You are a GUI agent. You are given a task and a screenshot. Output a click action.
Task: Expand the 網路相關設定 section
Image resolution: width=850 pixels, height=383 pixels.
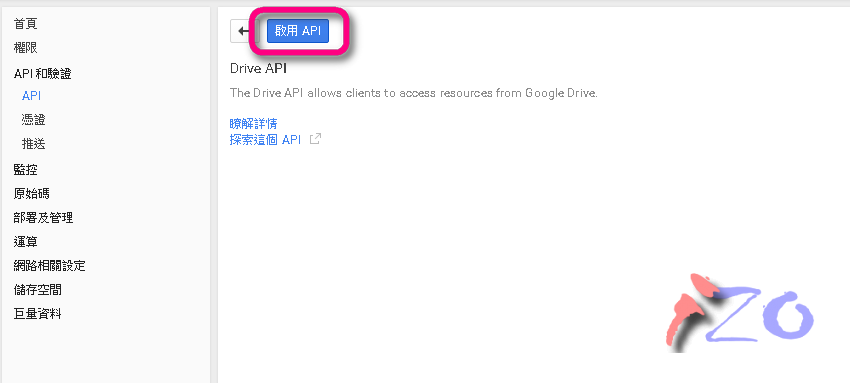pos(49,266)
